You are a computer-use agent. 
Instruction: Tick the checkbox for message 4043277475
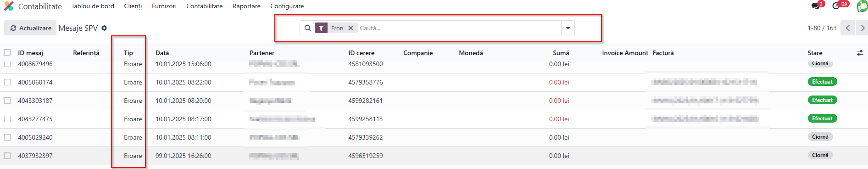[7, 119]
